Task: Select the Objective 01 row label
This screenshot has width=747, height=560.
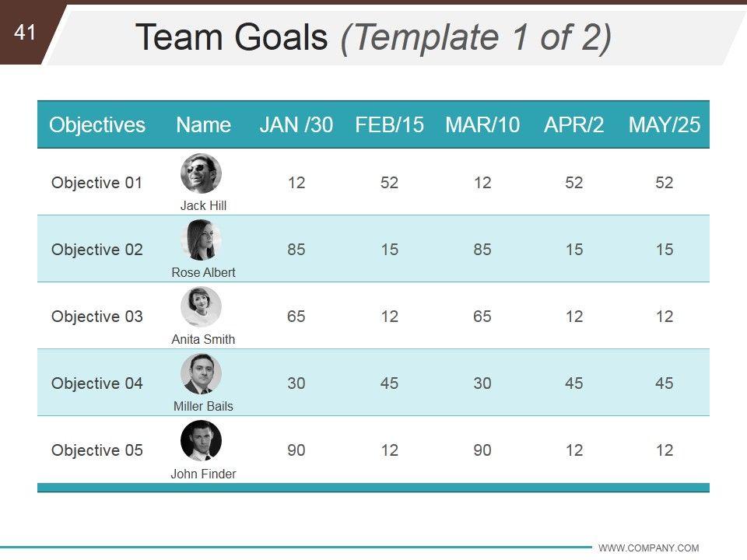Action: pos(97,183)
